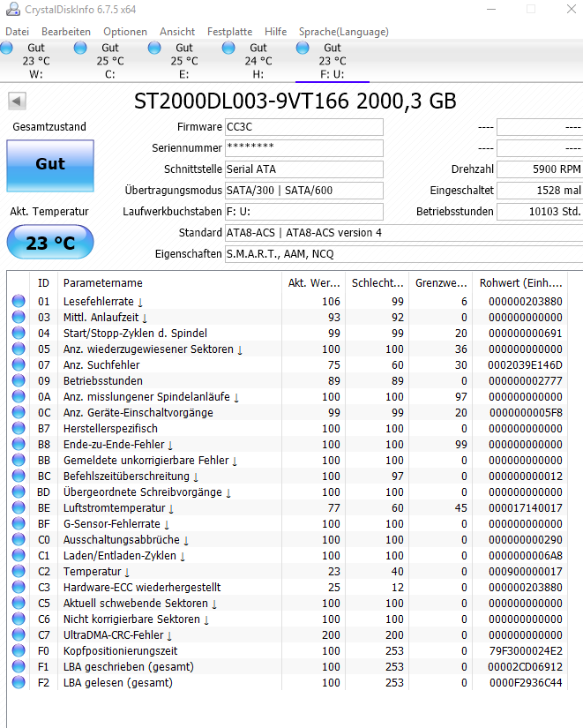Click the Firmware field CC3C
The image size is (583, 728).
(304, 127)
